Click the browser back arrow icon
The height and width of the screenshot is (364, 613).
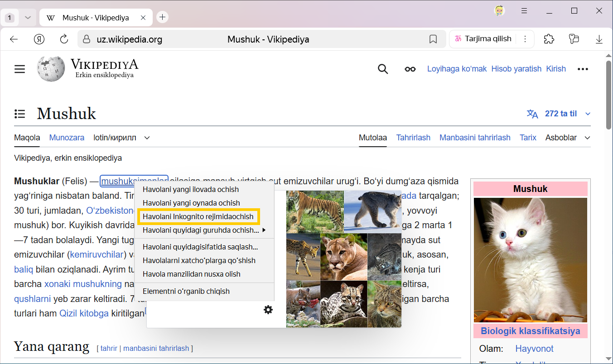(x=14, y=39)
